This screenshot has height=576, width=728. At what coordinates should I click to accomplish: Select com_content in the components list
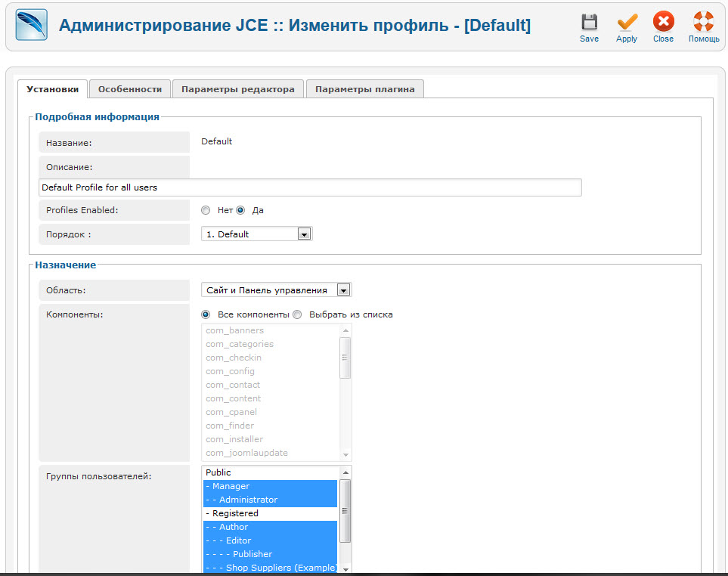[x=271, y=398]
